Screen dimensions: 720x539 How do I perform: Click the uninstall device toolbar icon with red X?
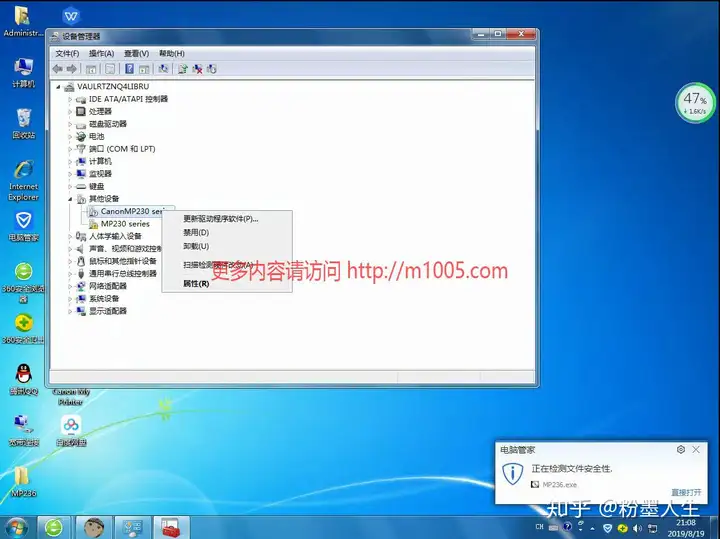click(x=197, y=69)
